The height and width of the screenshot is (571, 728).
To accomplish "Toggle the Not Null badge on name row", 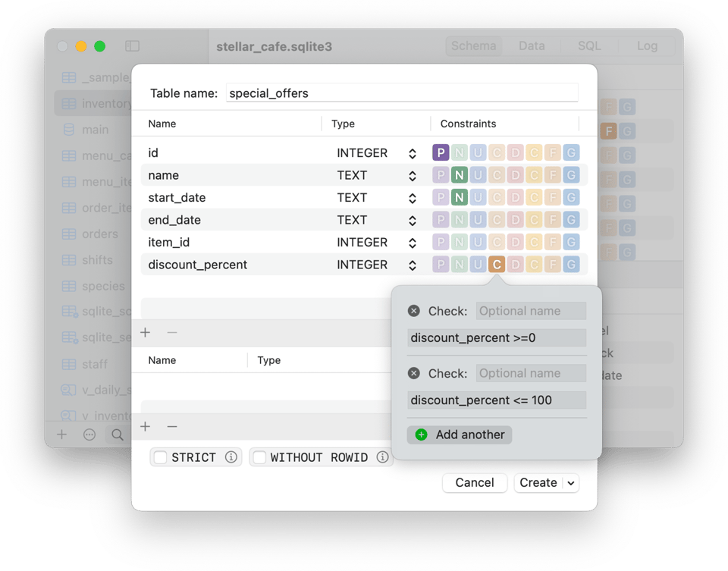I will 459,175.
